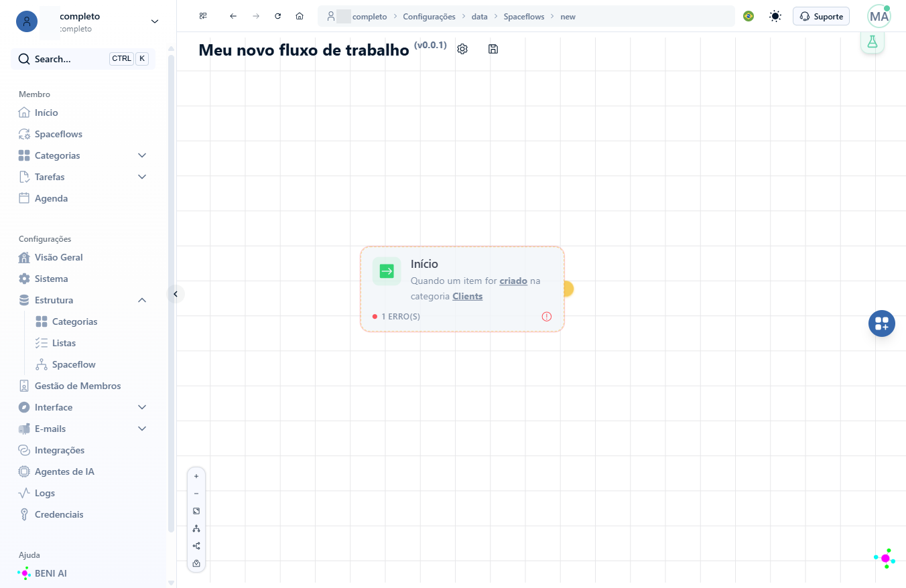Click the yellow output connector on Início node
This screenshot has width=906, height=588.
pos(568,289)
